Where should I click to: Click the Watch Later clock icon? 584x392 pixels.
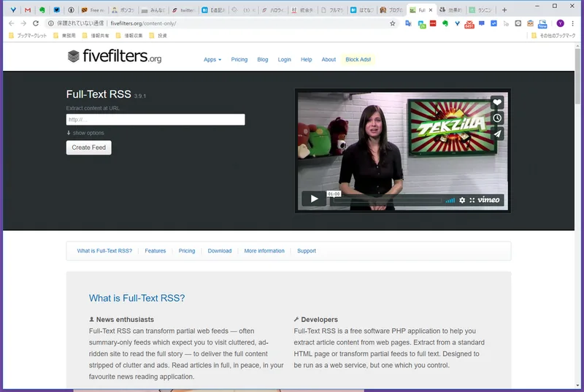497,118
